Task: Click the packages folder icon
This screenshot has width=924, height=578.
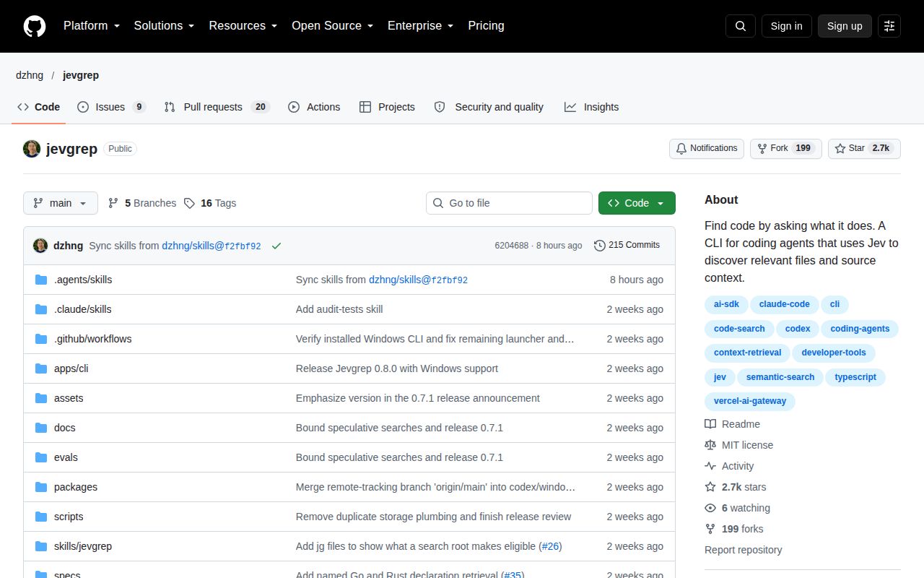Action: 41,487
